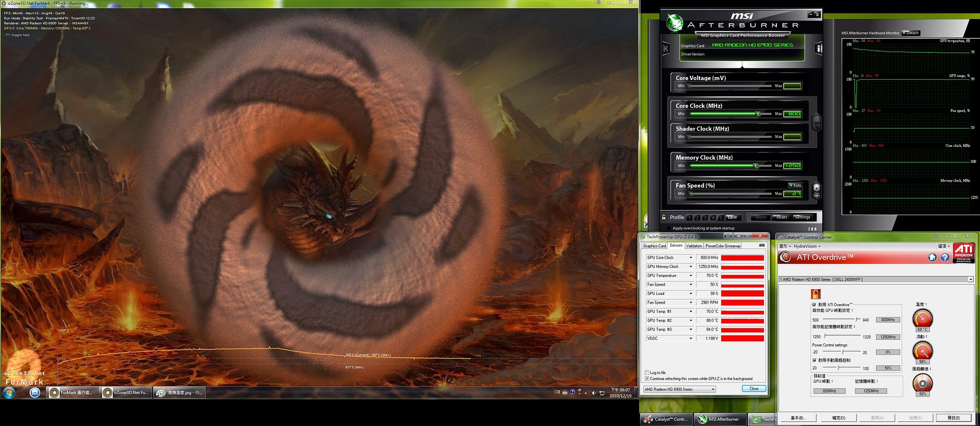Select Afterburner profile slot 5
This screenshot has width=980, height=426.
point(721,217)
